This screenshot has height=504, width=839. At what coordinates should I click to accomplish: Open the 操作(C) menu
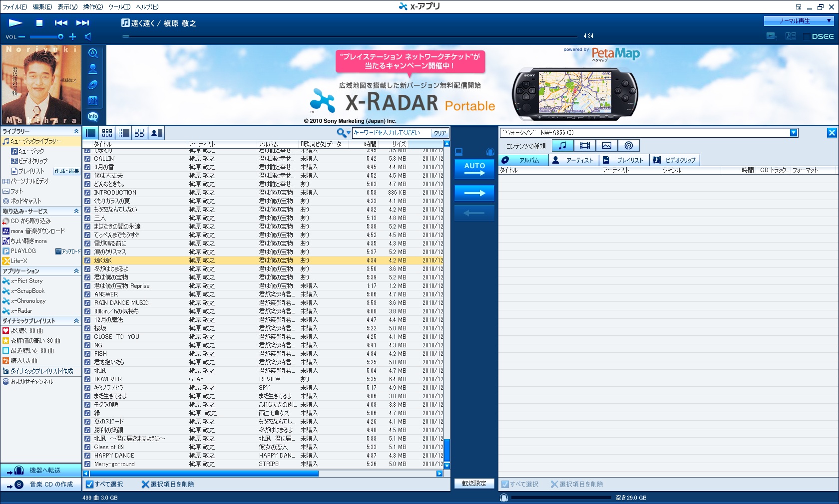(x=93, y=7)
